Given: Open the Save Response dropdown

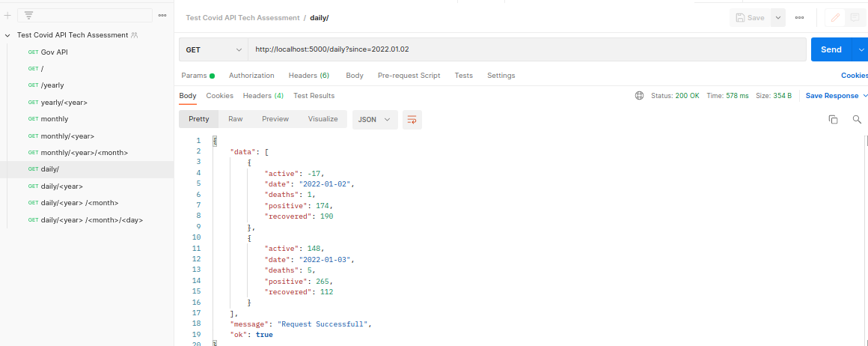Looking at the screenshot, I should tap(835, 96).
